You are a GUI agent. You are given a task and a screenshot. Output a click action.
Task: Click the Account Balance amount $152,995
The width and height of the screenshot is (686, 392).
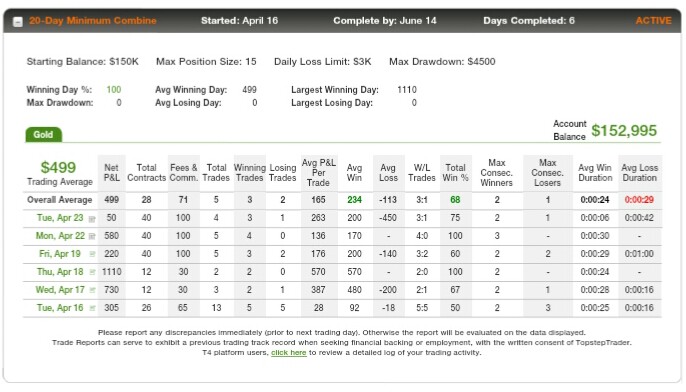(x=624, y=130)
